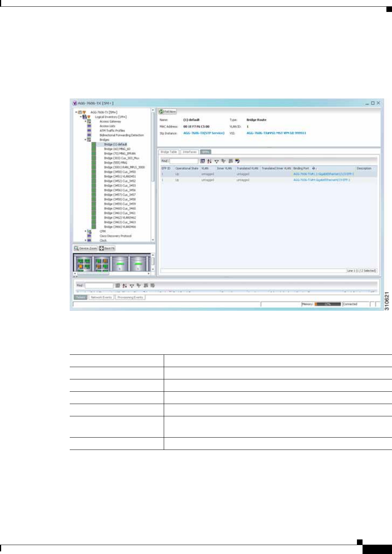
Task: Click the Find field in EFPs tab
Action: click(x=184, y=161)
